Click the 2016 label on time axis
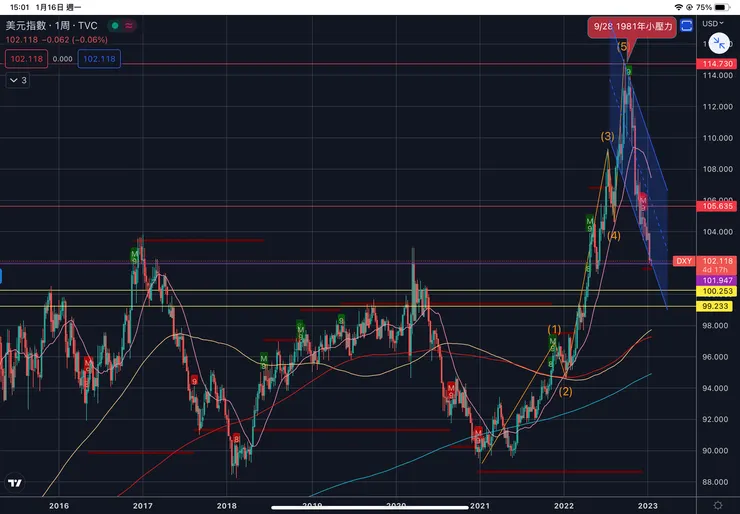 59,506
